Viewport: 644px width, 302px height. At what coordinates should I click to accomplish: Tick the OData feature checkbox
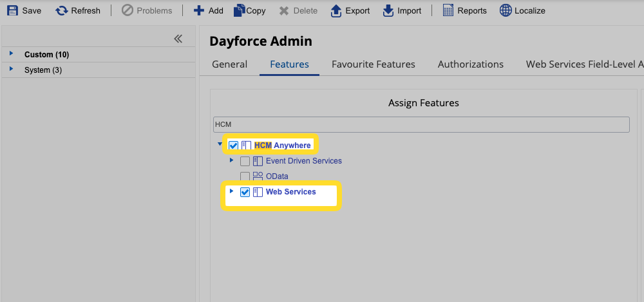coord(245,176)
